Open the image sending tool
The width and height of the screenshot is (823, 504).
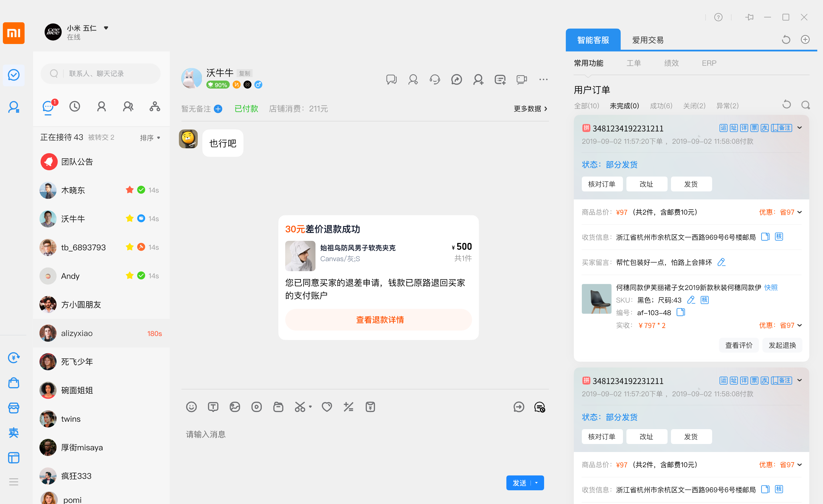235,407
